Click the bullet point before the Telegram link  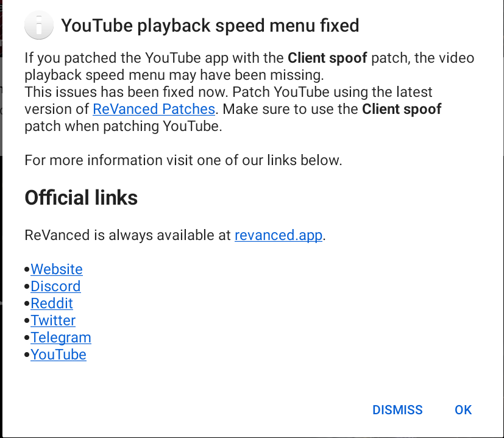pyautogui.click(x=27, y=337)
